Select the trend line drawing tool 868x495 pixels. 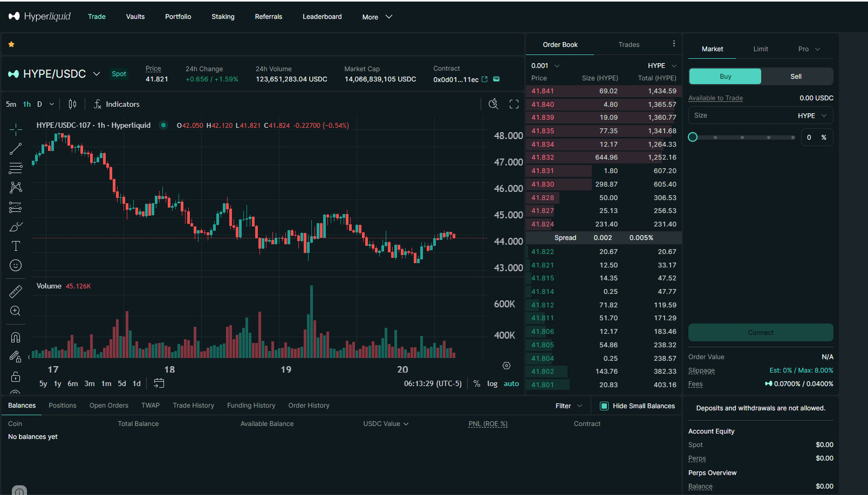point(16,149)
